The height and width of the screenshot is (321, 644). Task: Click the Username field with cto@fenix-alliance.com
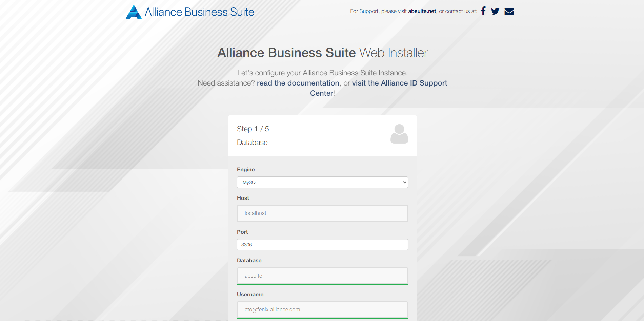(322, 309)
